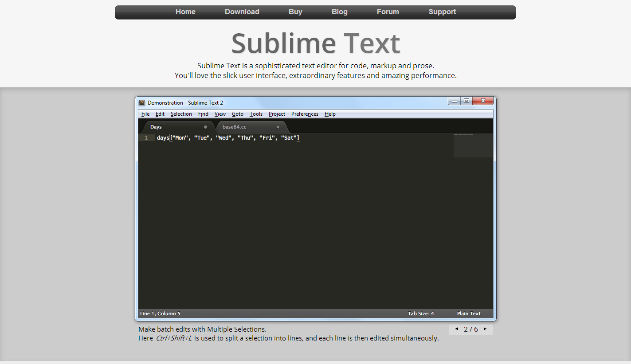The height and width of the screenshot is (364, 631).
Task: Open the File menu in Sublime Text
Action: pos(145,114)
